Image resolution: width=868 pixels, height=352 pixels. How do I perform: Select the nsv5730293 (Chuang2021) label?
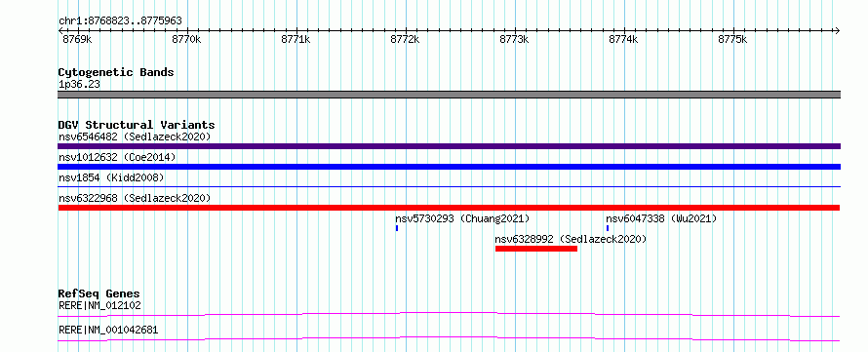(x=462, y=218)
